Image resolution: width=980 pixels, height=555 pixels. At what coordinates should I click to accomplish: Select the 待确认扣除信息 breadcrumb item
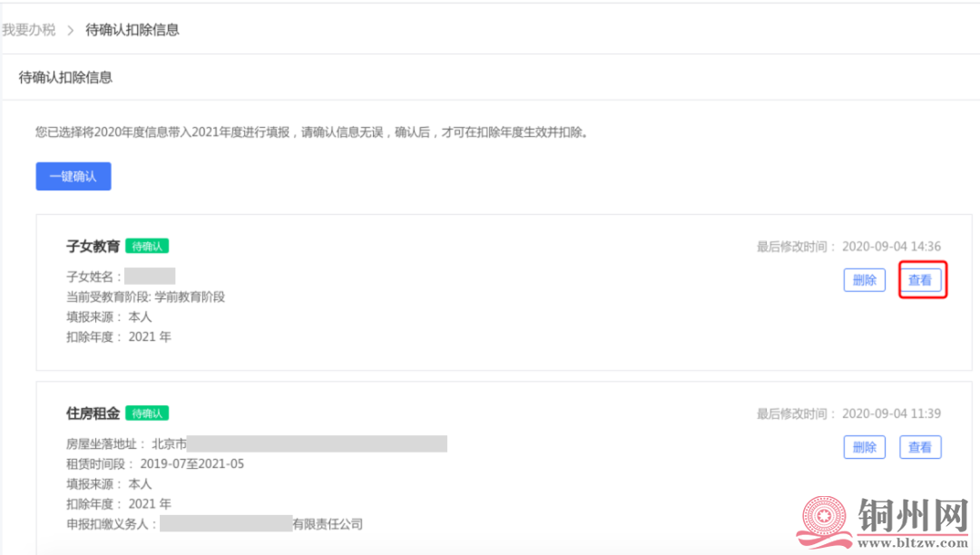pyautogui.click(x=132, y=30)
